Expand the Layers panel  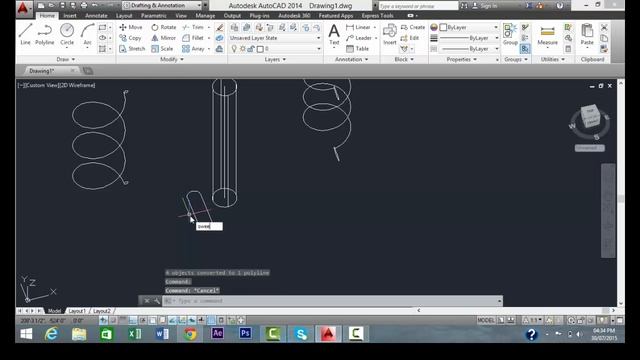point(275,59)
